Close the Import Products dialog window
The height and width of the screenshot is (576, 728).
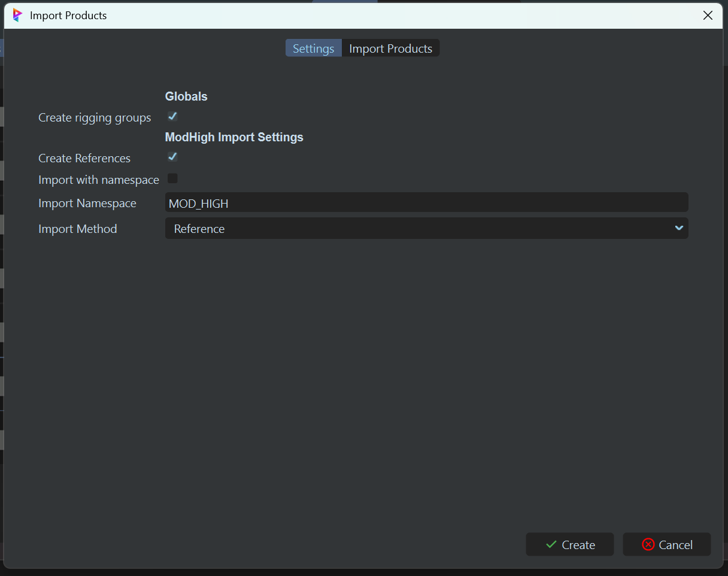(x=708, y=16)
